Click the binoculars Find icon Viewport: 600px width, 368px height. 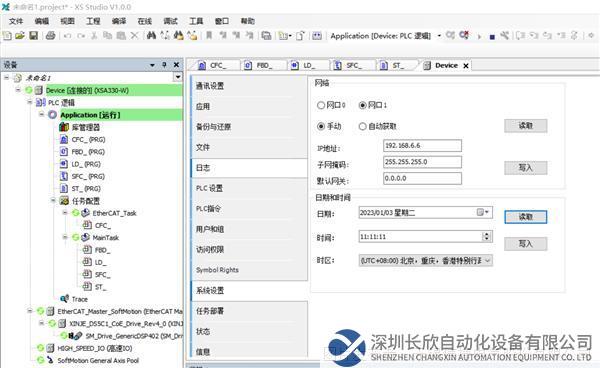(151, 36)
